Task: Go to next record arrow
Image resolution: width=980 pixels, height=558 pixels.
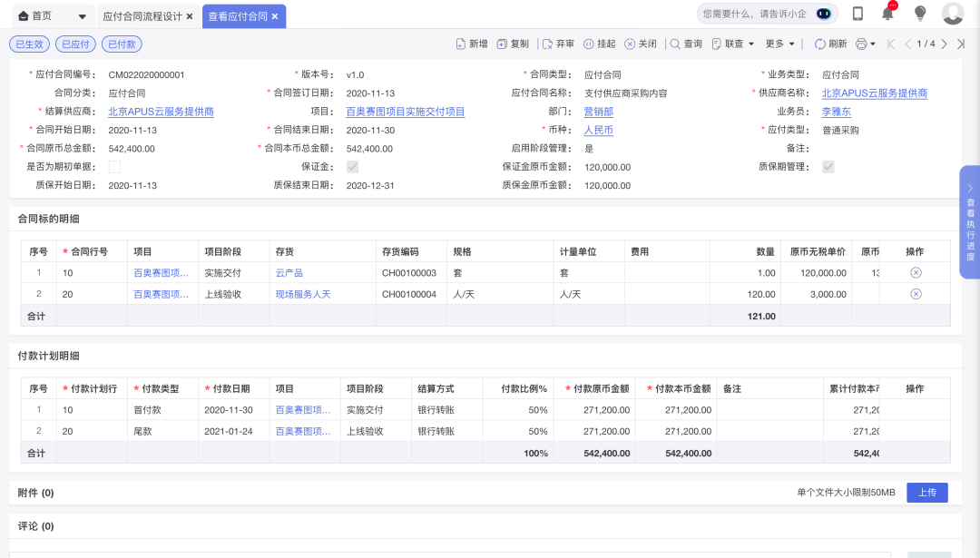Action: pyautogui.click(x=945, y=44)
